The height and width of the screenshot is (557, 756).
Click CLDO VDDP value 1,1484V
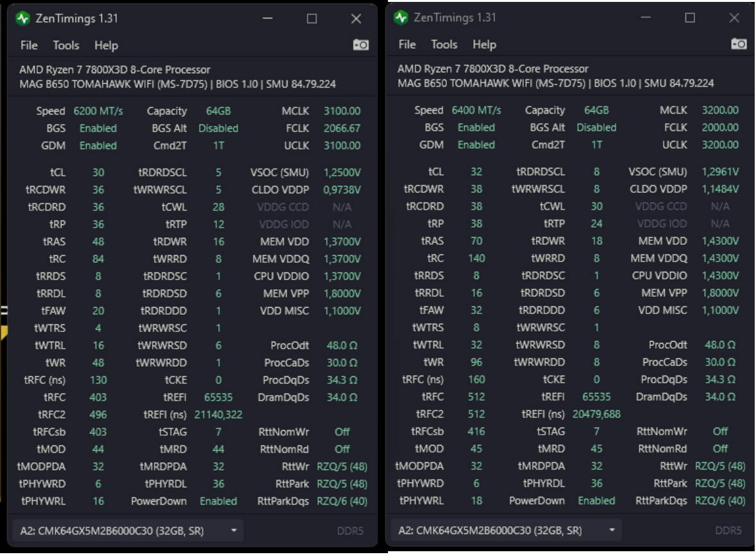coord(720,189)
